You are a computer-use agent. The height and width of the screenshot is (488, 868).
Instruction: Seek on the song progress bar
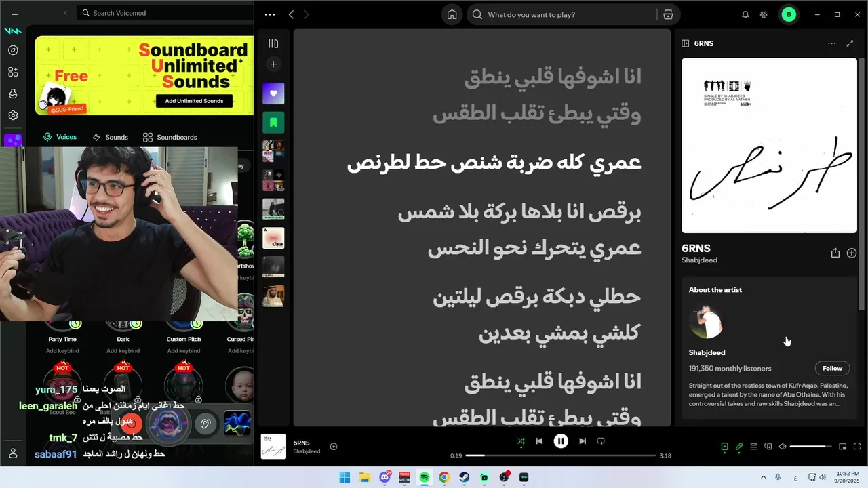point(561,455)
